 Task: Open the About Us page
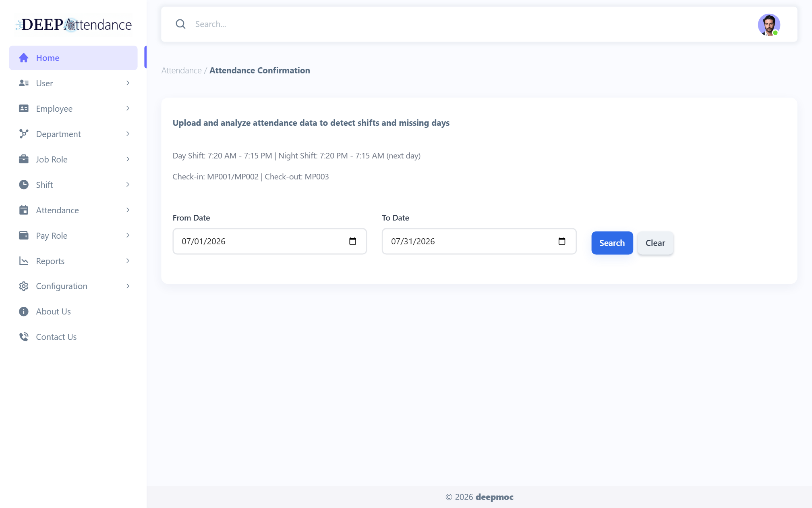point(73,312)
